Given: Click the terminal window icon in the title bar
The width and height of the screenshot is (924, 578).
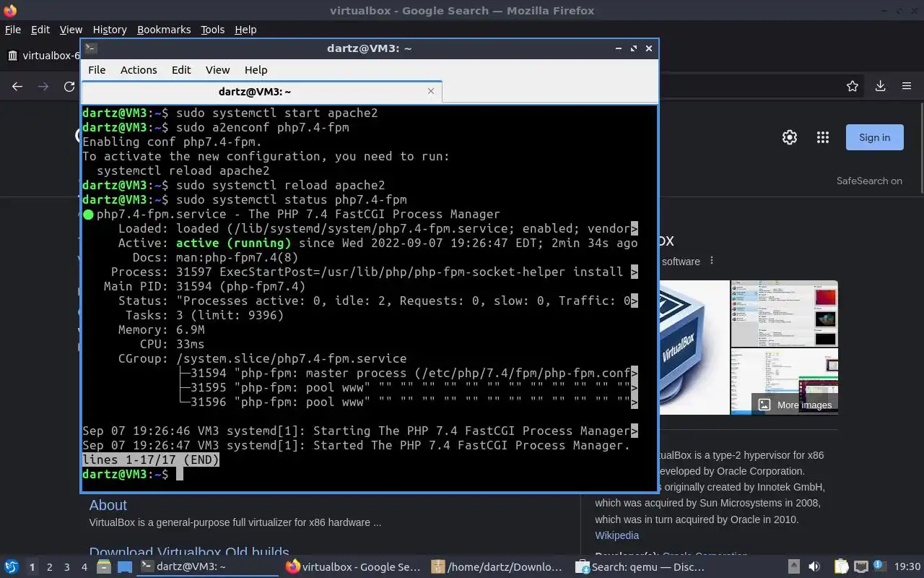Looking at the screenshot, I should [91, 48].
